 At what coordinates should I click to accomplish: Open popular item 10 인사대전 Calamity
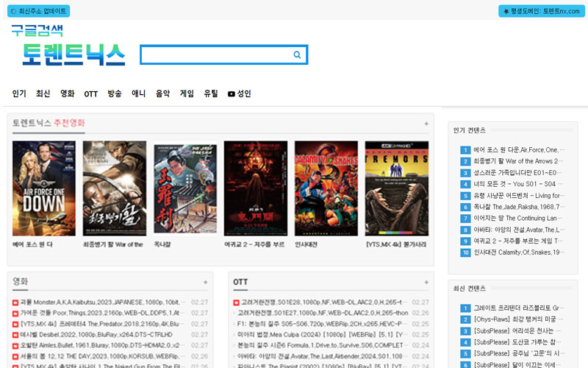[519, 252]
